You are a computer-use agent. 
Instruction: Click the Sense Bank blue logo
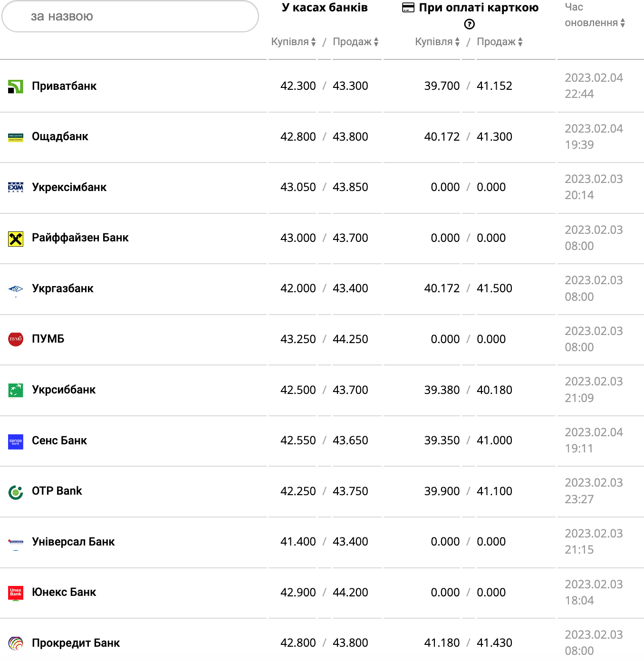16,441
